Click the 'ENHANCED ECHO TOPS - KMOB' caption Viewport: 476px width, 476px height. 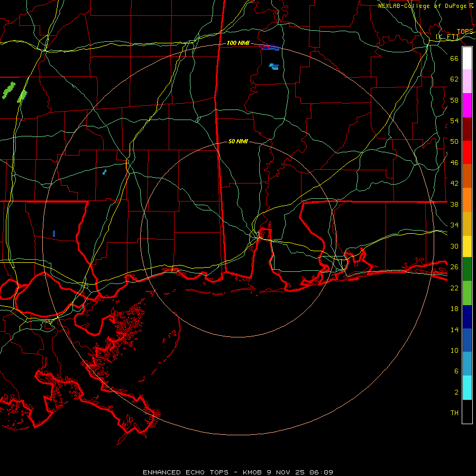(202, 472)
